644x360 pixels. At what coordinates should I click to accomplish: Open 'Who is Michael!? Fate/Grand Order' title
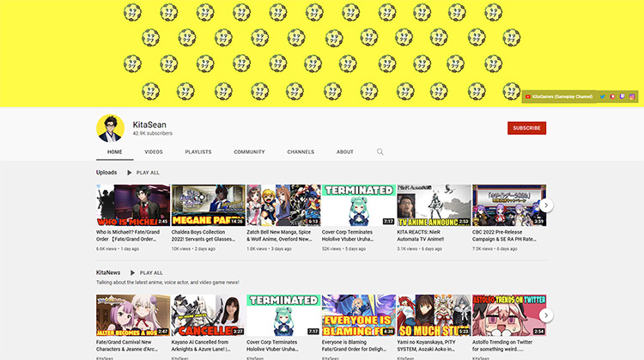click(x=128, y=235)
